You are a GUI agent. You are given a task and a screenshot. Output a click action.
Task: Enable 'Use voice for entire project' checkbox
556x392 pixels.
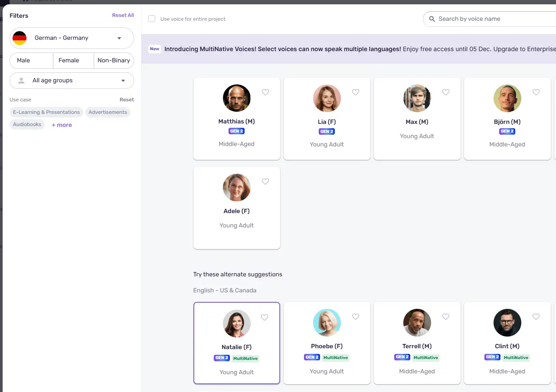152,19
